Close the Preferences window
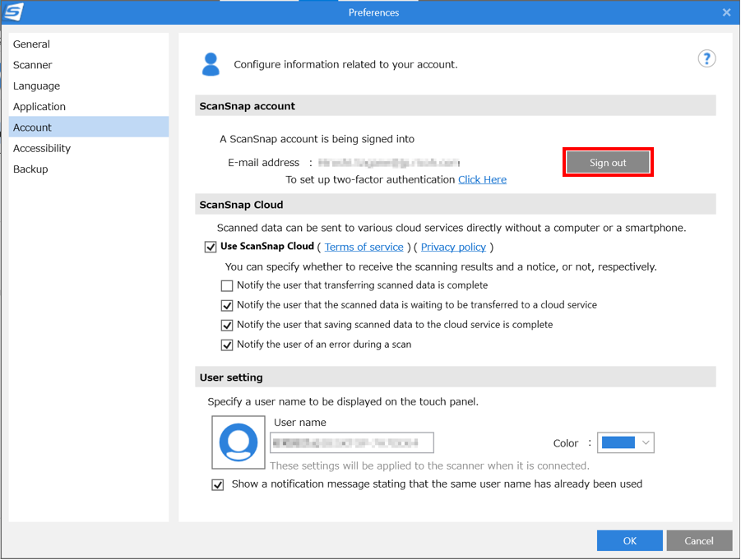741x560 pixels. click(x=726, y=12)
